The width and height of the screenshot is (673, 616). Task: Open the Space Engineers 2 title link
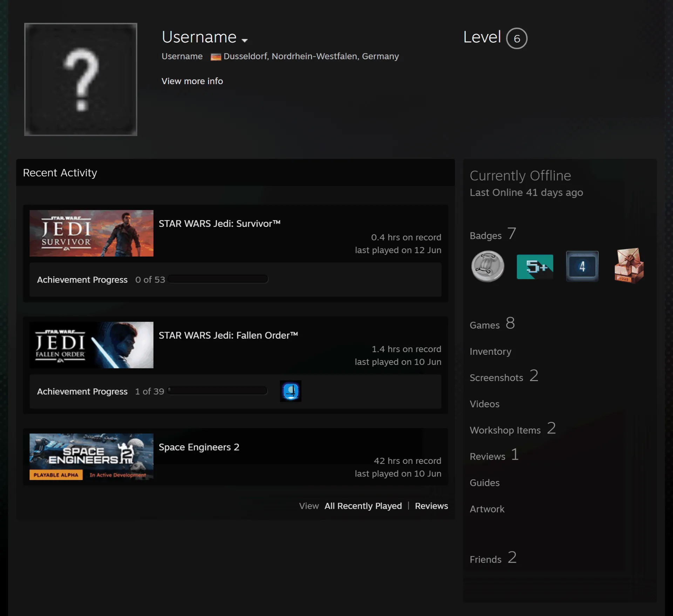click(x=199, y=447)
